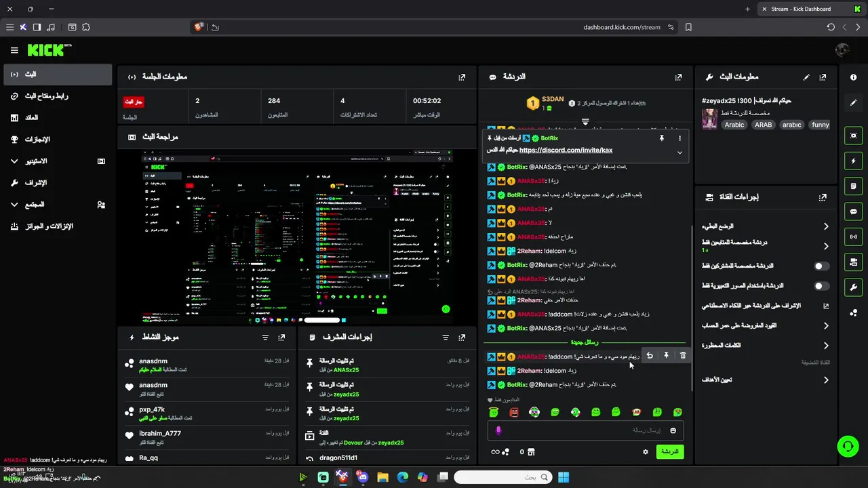This screenshot has width=868, height=488.
Task: Toggle the chat bubble widget in right sidebar
Action: (853, 211)
